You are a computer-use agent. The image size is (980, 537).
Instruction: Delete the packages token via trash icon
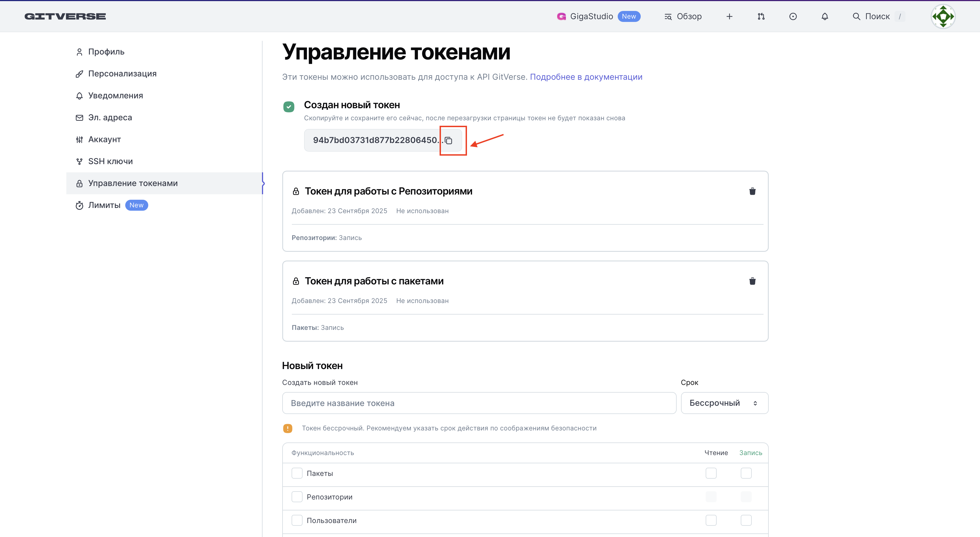point(752,281)
